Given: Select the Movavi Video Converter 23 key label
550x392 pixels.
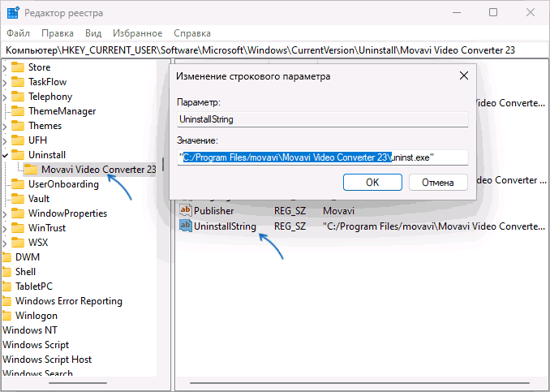Looking at the screenshot, I should (x=99, y=170).
